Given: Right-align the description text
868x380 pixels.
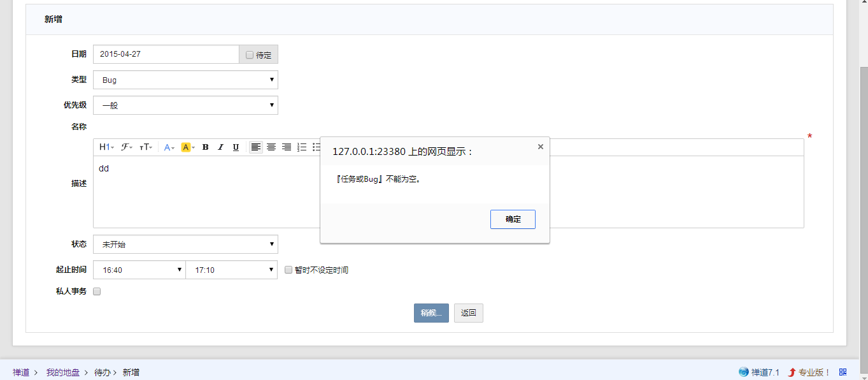Looking at the screenshot, I should click(x=287, y=147).
